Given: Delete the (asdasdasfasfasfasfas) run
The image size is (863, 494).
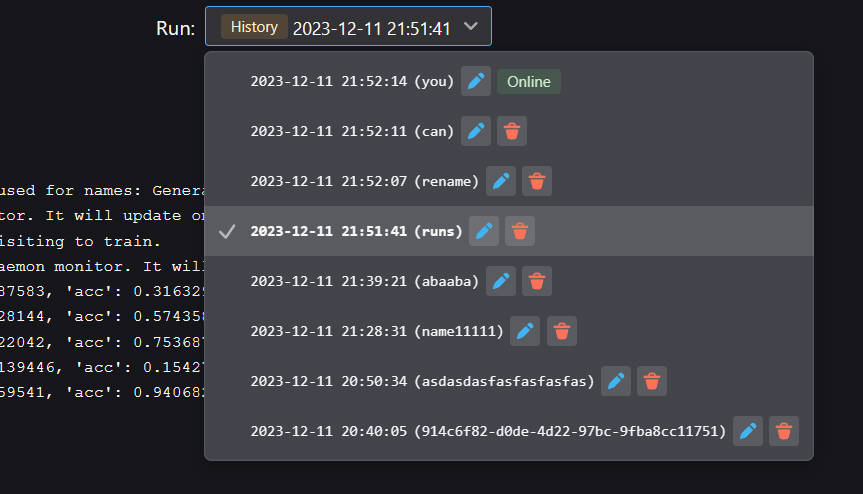Looking at the screenshot, I should 652,381.
